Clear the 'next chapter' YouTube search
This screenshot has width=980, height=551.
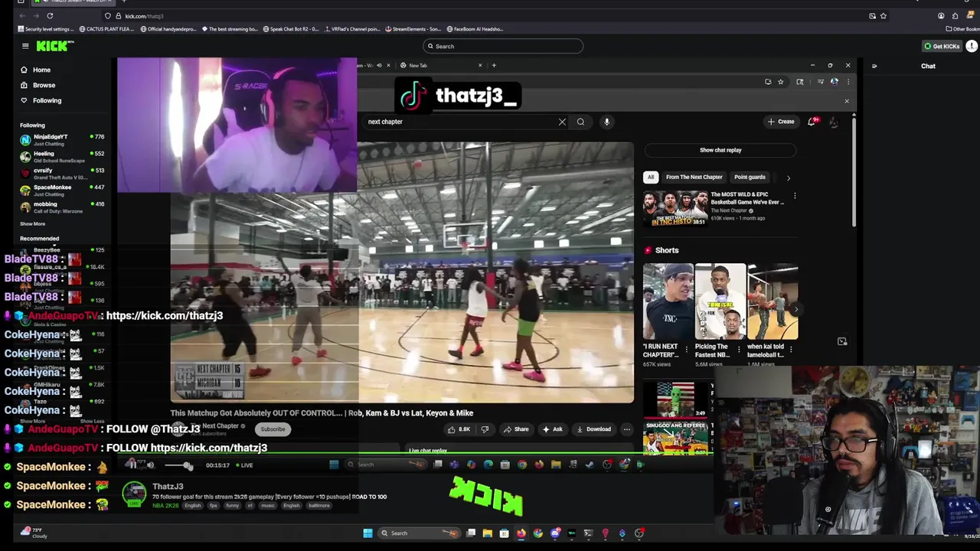coord(562,122)
